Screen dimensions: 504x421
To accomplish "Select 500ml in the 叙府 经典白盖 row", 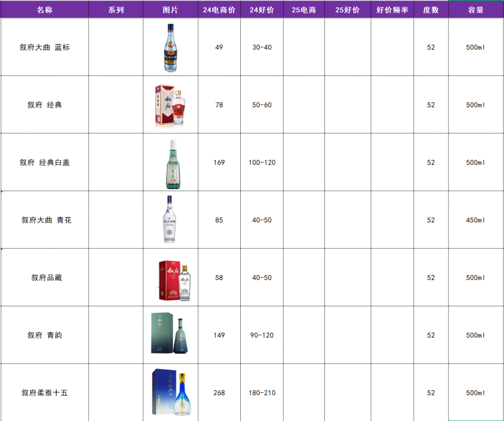I will (x=476, y=162).
